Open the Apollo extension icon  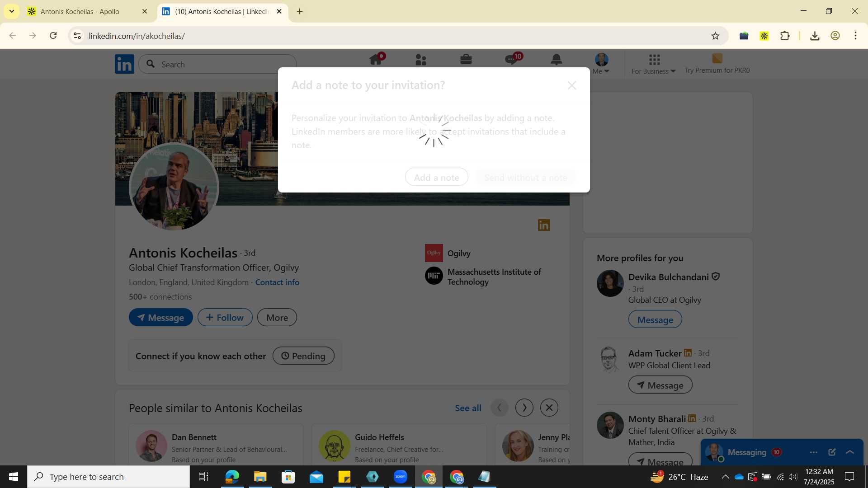[x=764, y=36]
